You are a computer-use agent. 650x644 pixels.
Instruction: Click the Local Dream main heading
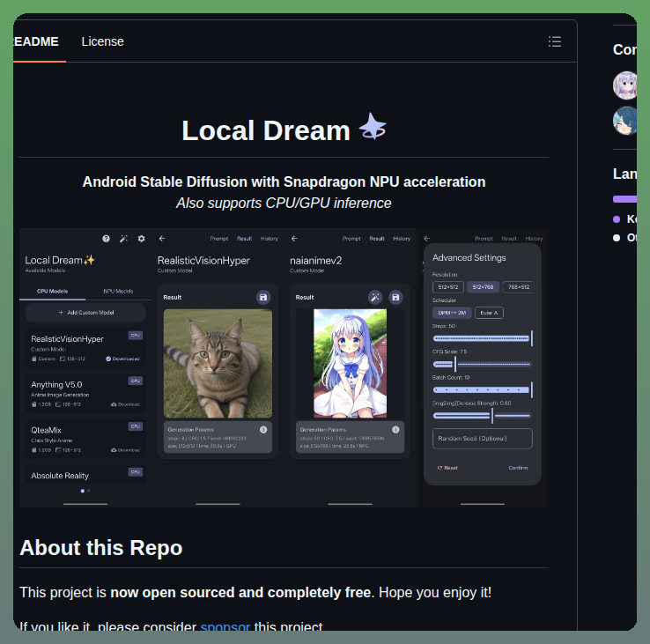click(266, 130)
